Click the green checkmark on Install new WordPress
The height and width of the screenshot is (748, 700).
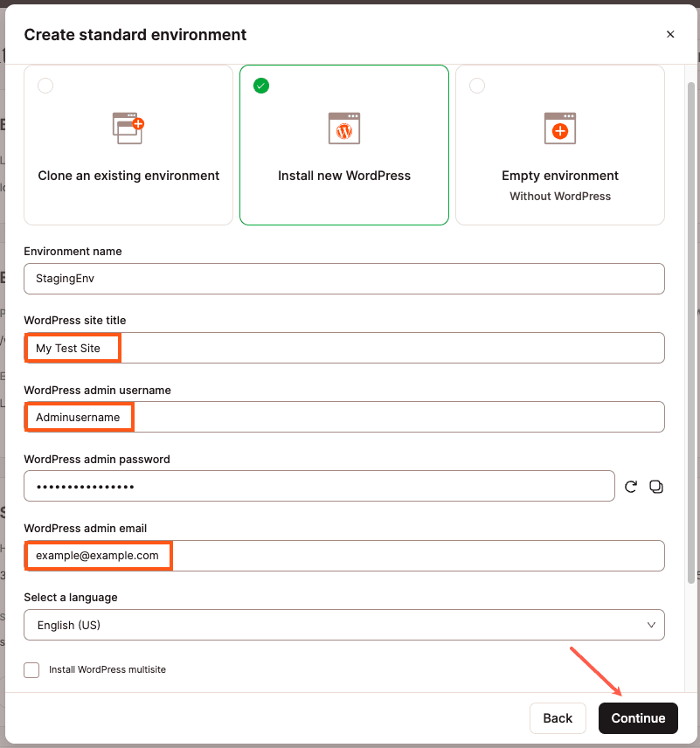tap(261, 86)
